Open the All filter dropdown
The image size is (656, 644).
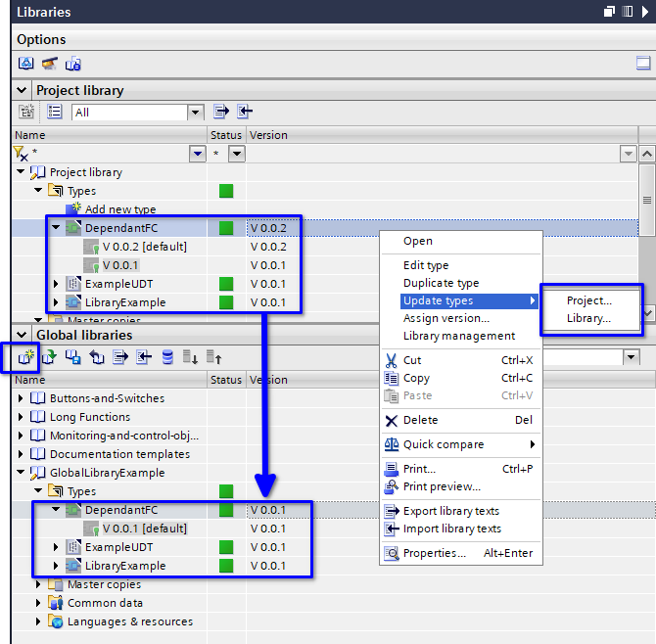pos(195,113)
